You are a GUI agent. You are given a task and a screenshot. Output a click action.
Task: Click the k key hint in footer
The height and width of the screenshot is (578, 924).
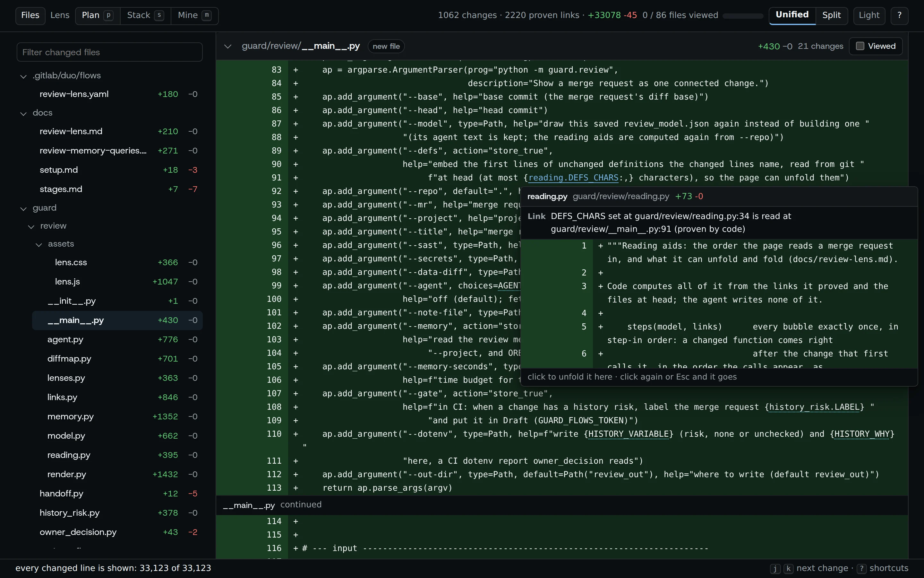click(789, 568)
